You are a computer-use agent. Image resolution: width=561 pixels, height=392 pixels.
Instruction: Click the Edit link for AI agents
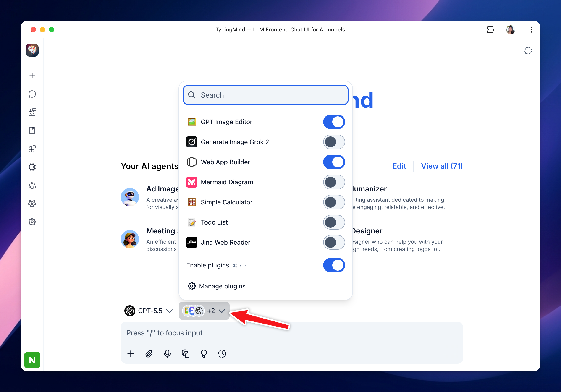tap(399, 166)
